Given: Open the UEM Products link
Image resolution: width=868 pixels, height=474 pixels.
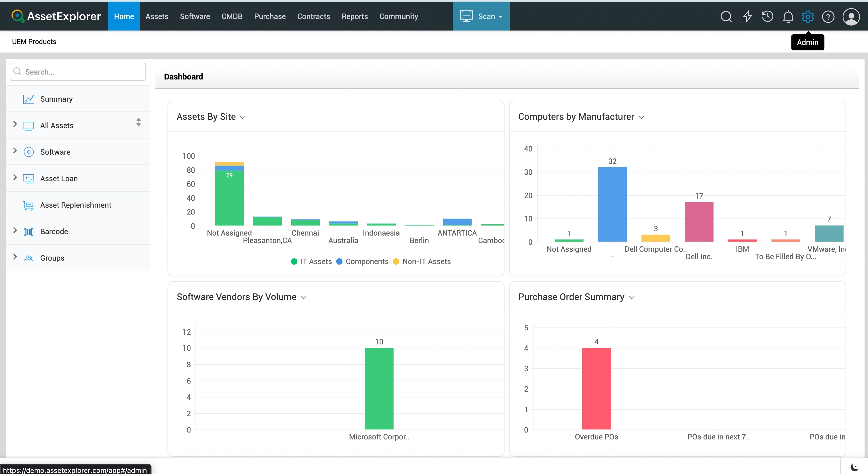Looking at the screenshot, I should coord(34,41).
